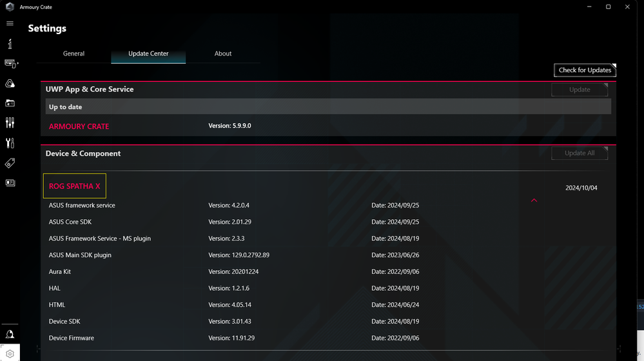Click the ARMOURY CRATE label
644x361 pixels.
(x=79, y=126)
